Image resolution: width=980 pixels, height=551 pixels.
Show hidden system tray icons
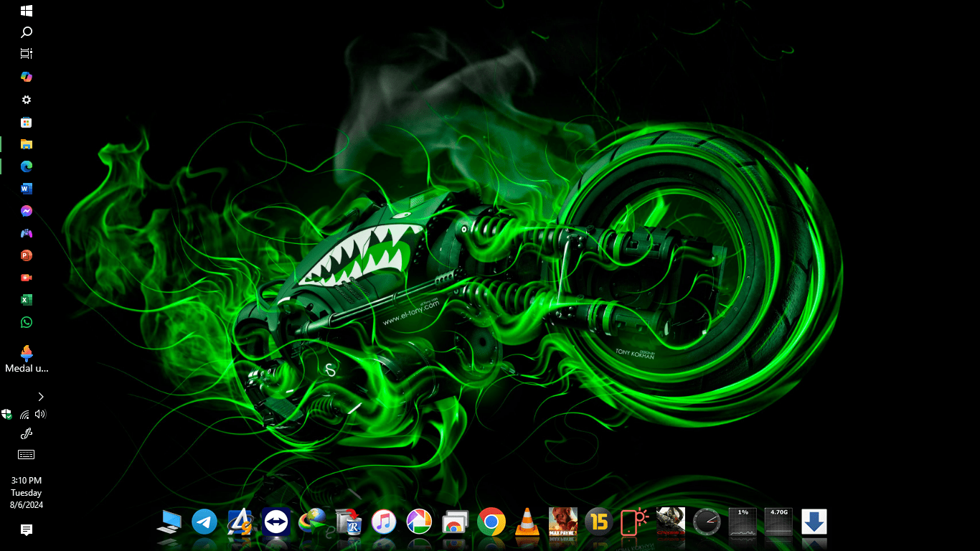(x=41, y=397)
